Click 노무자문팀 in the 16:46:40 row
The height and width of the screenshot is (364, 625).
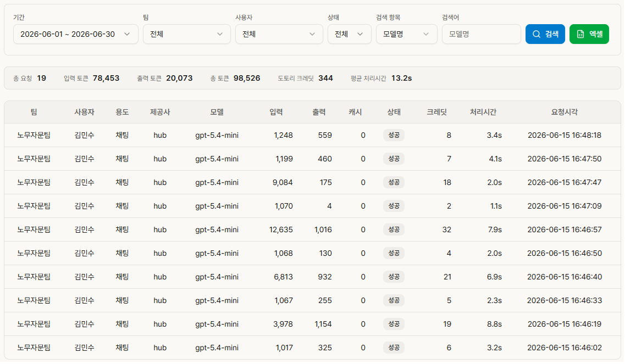pos(34,277)
